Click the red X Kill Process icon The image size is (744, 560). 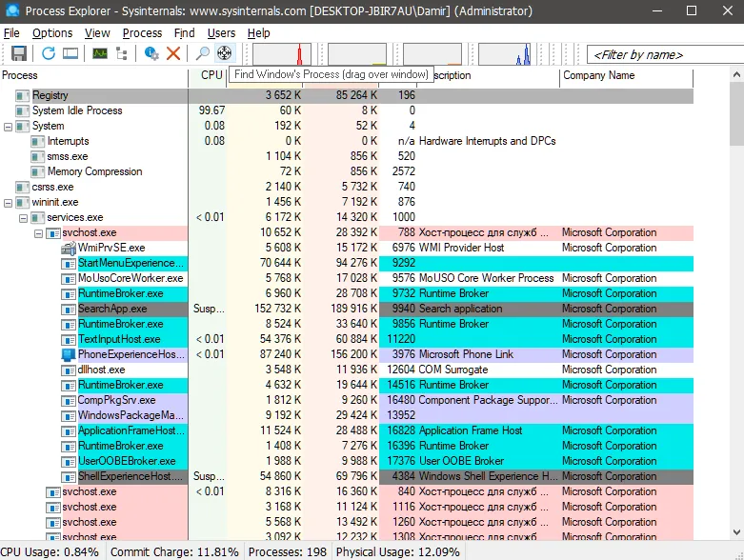pos(173,53)
